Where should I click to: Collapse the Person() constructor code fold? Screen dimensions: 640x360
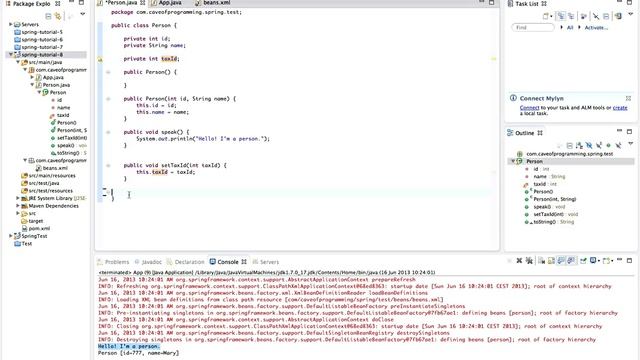[108, 72]
